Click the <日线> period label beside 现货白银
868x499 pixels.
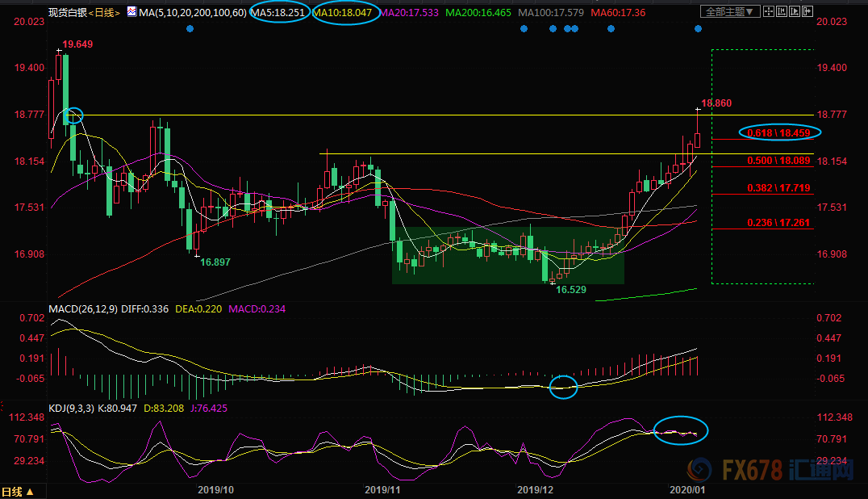103,13
